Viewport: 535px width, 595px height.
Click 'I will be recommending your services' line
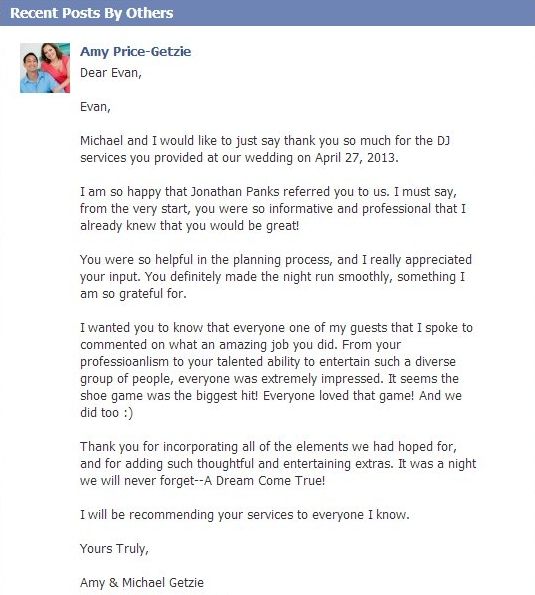[x=245, y=515]
